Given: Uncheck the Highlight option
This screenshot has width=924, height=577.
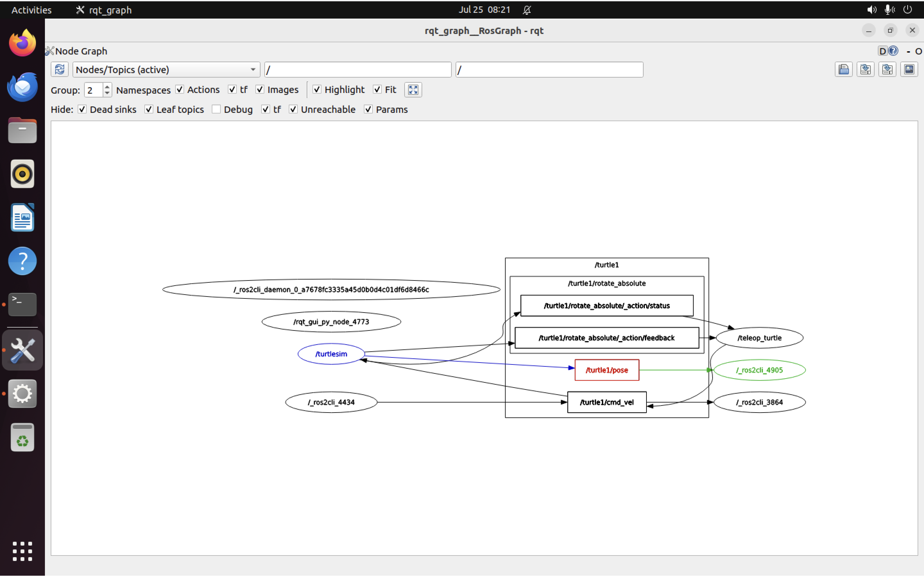Looking at the screenshot, I should [x=317, y=89].
